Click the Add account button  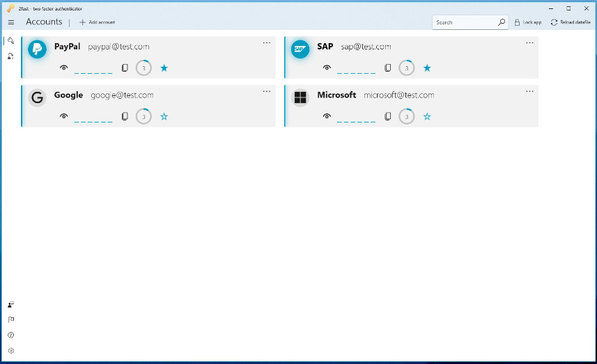click(97, 22)
